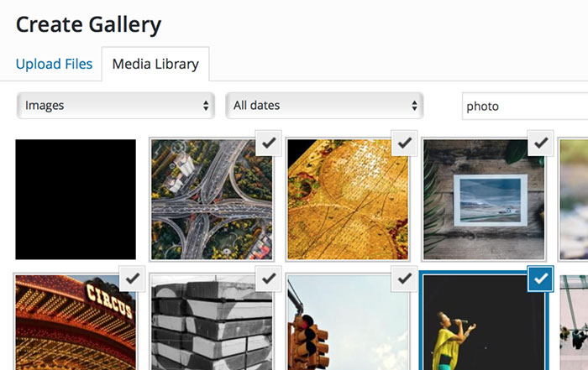Uncheck the Circus neon sign photo

click(133, 279)
